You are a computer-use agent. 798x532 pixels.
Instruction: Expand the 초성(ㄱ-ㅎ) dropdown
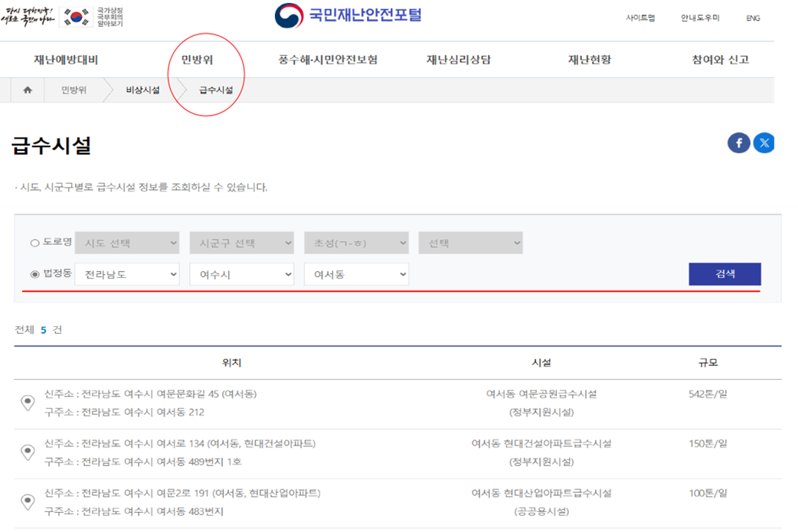point(356,242)
